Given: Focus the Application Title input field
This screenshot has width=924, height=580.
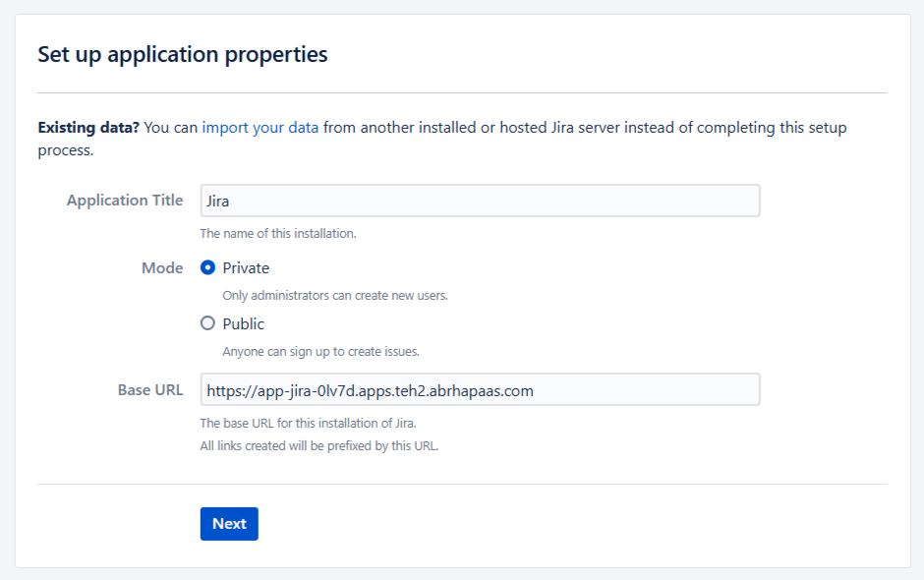Looking at the screenshot, I should click(481, 201).
